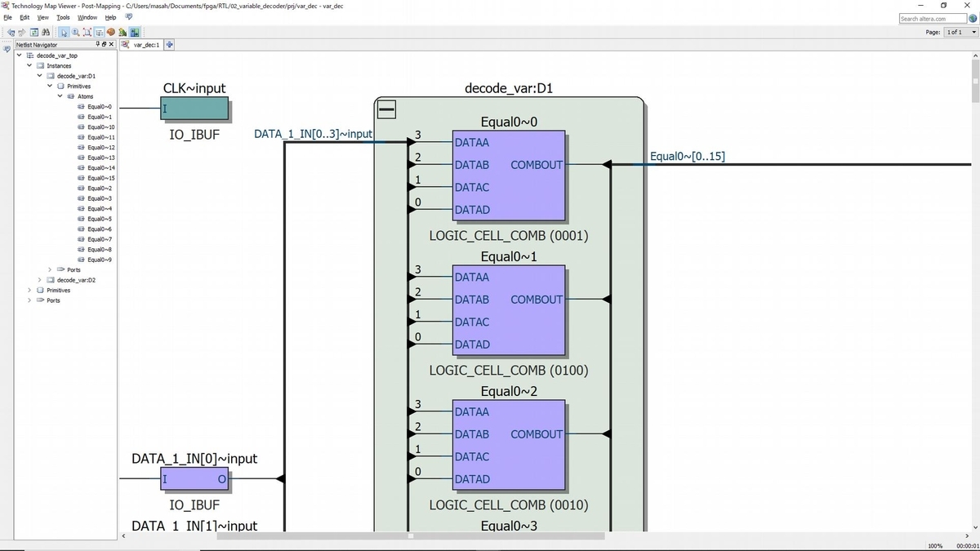
Task: Collapse the Instances tree node
Action: click(x=29, y=66)
